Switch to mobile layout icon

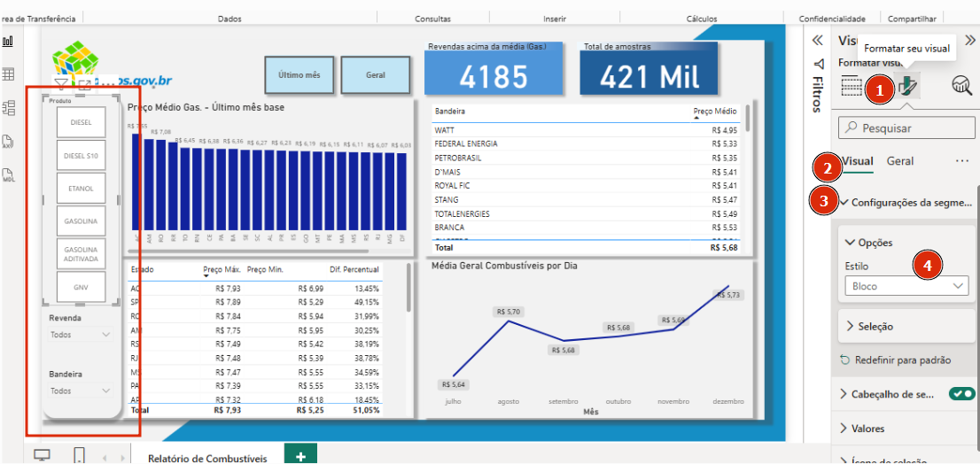(79, 454)
